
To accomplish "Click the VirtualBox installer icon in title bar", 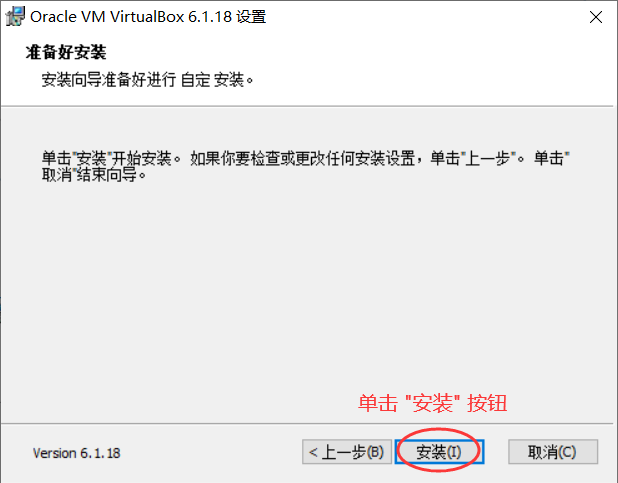I will (15, 17).
